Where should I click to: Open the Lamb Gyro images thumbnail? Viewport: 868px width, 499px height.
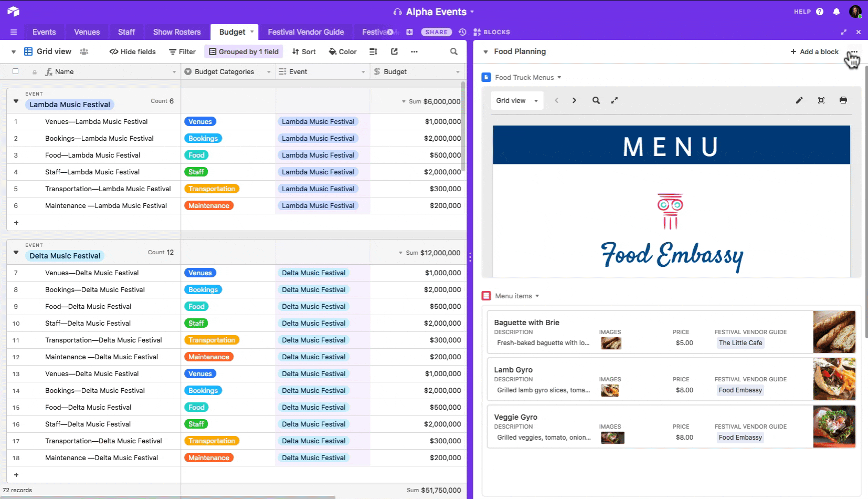tap(610, 390)
